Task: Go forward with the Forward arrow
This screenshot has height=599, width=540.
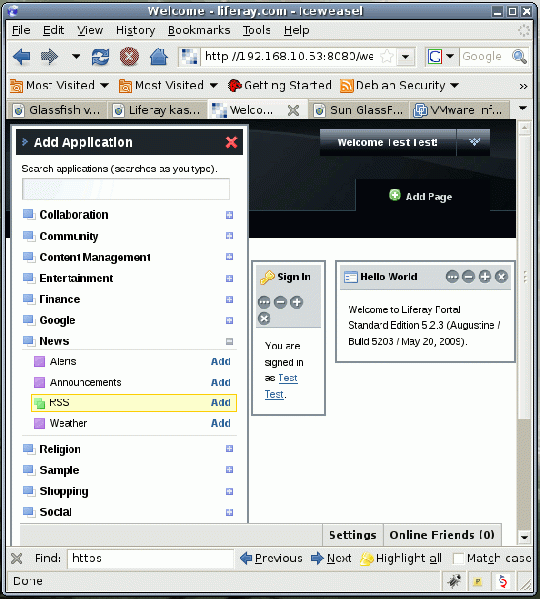Action: point(49,57)
